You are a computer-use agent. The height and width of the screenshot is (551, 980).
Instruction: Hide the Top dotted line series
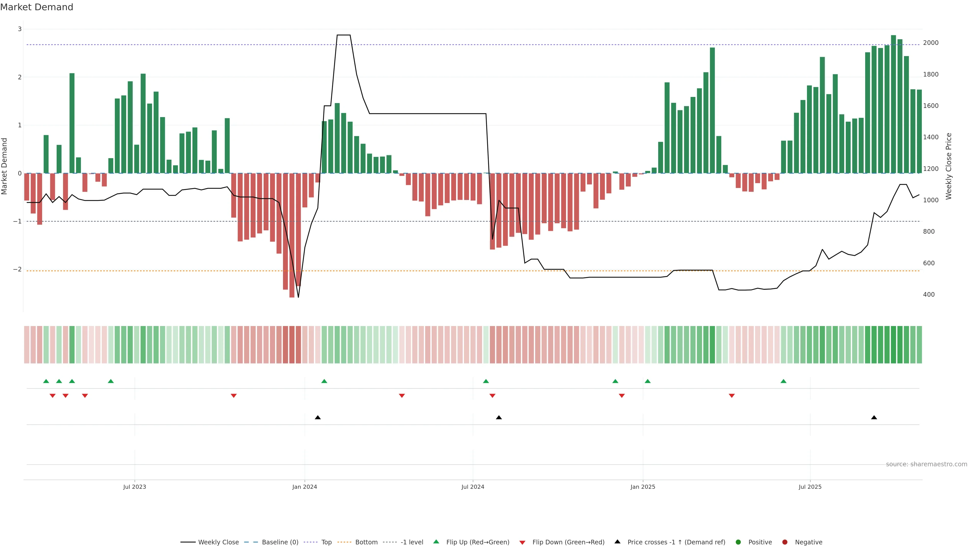[x=326, y=542]
